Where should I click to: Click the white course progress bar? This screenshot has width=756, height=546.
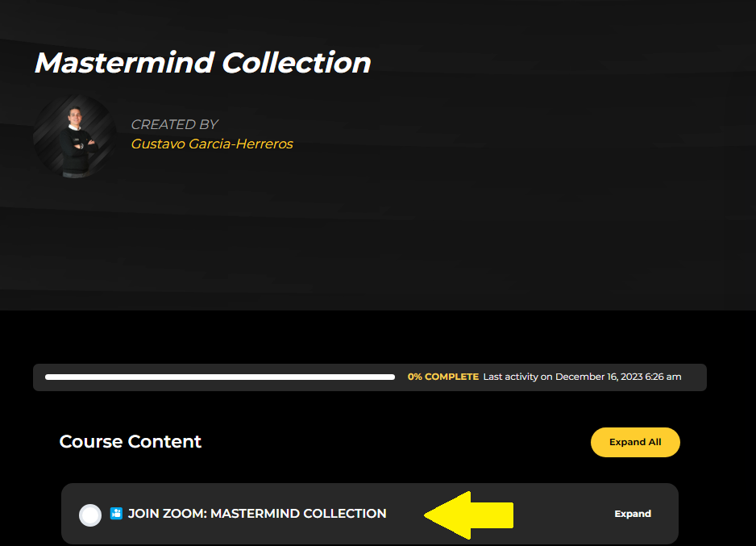coord(219,377)
